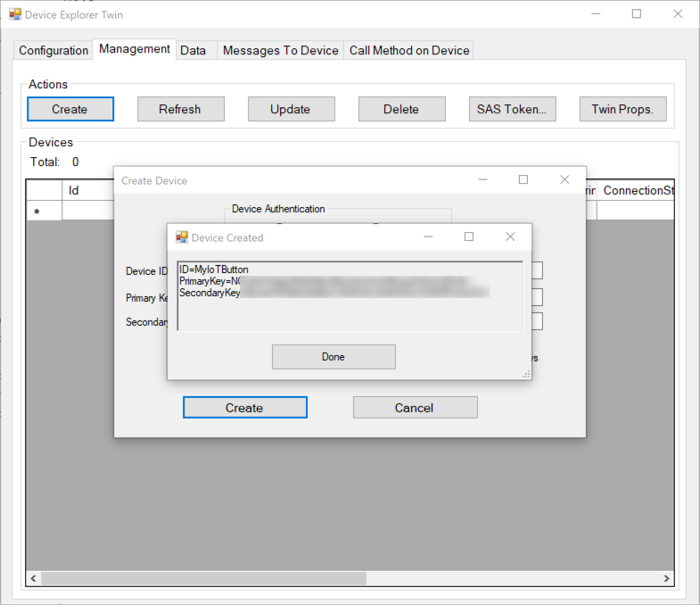Click Done in Device Created dialog

point(334,357)
